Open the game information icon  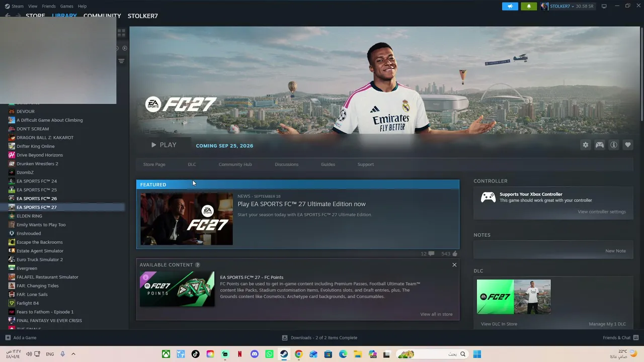[x=614, y=145]
